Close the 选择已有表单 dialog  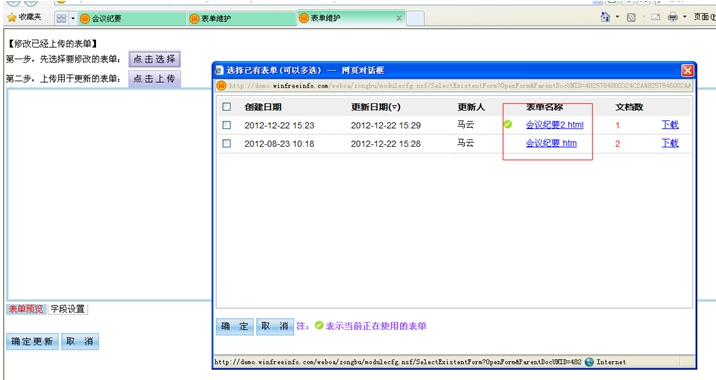pos(687,70)
